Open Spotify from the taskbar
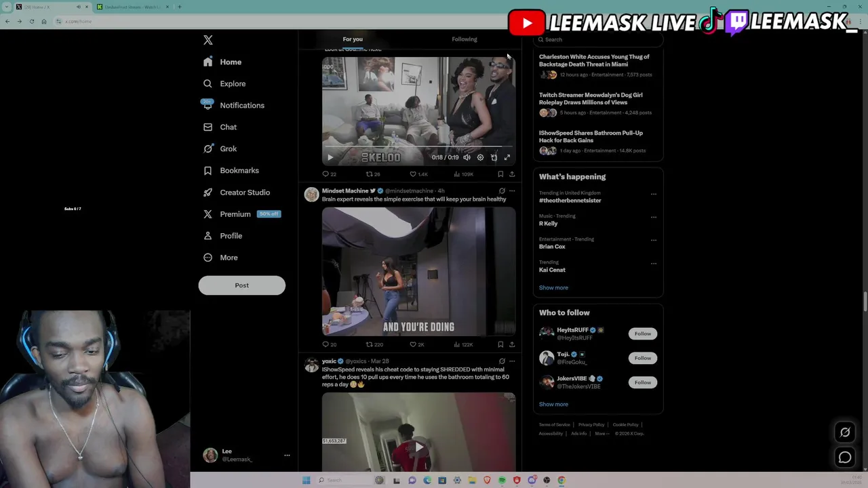Viewport: 868px width, 488px height. coord(502,480)
